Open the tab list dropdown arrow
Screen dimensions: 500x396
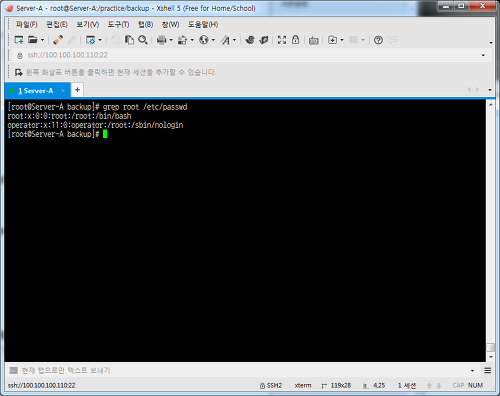[490, 90]
